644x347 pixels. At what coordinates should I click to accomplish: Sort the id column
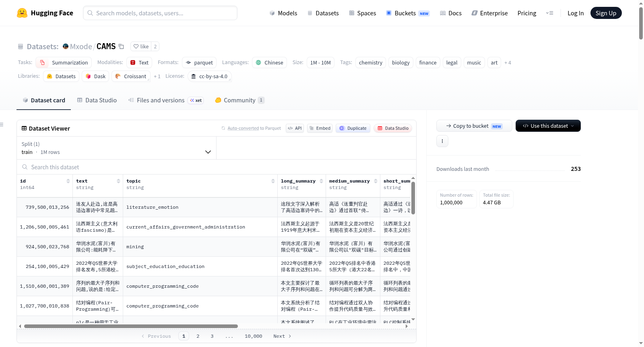click(x=68, y=181)
